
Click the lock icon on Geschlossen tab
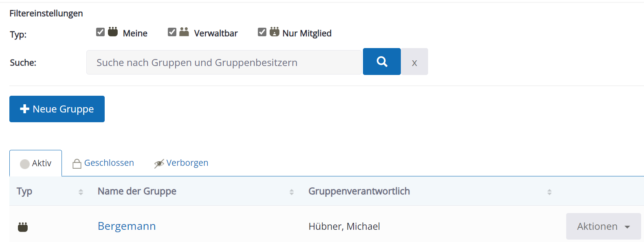pos(77,163)
